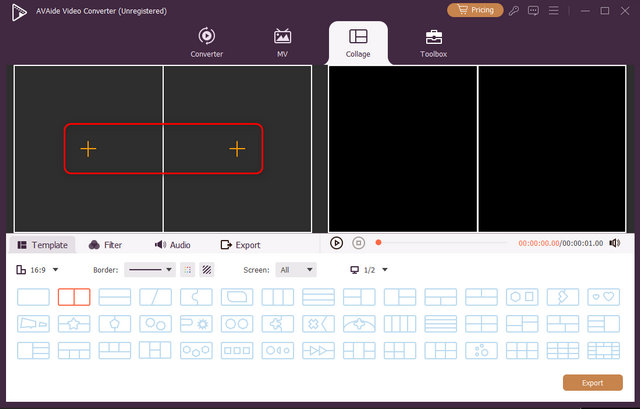Open the Toolbox tab

click(x=433, y=42)
